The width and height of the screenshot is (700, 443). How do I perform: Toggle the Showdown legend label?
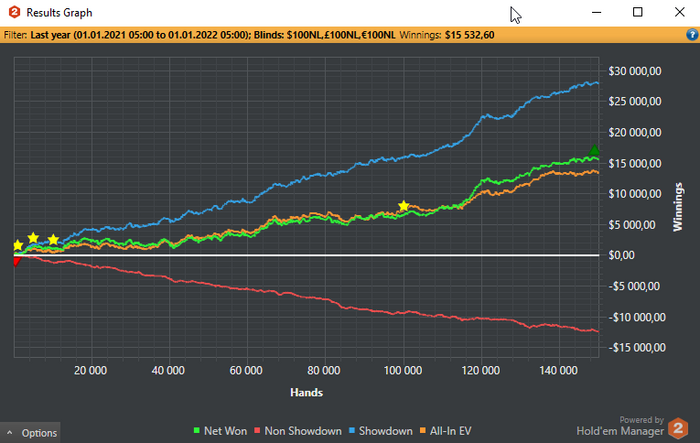pos(386,431)
